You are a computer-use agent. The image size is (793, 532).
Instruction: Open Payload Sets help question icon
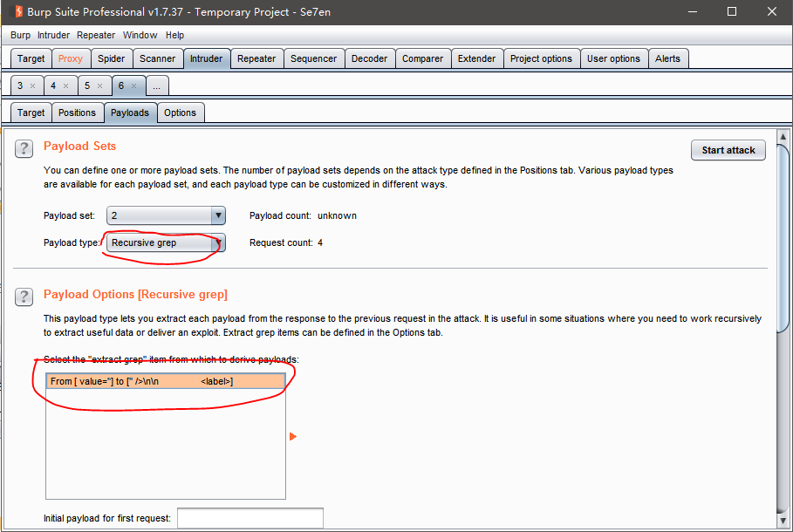pyautogui.click(x=24, y=148)
